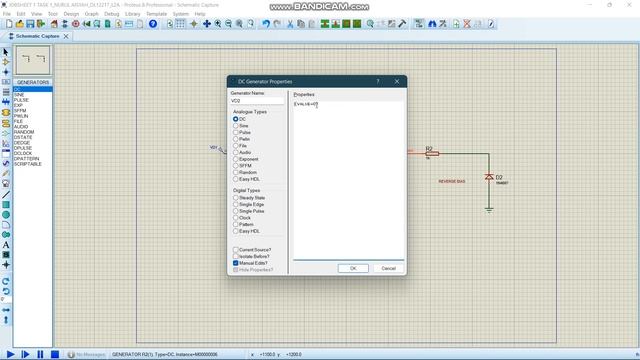Close the Schematic Capture tab
Image resolution: width=640 pixels, height=360 pixels.
point(66,36)
